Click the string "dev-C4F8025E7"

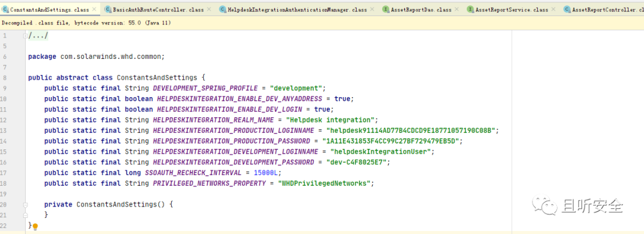(357, 163)
